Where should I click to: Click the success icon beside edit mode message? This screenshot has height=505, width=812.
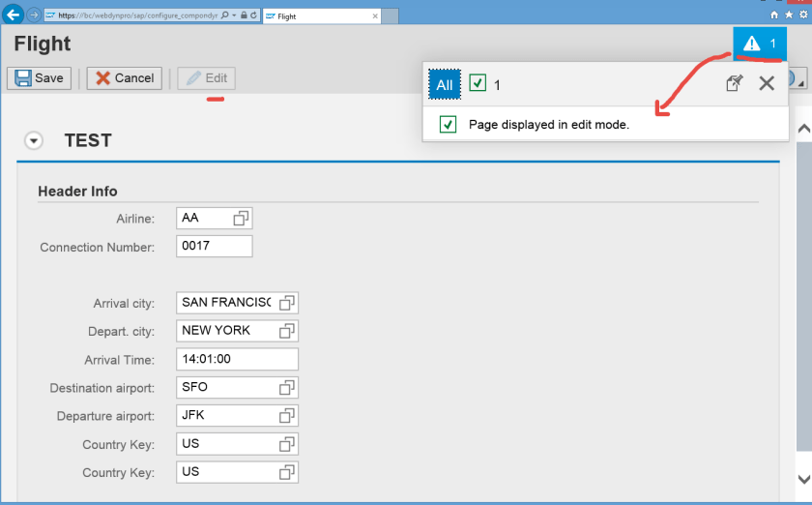(x=448, y=125)
